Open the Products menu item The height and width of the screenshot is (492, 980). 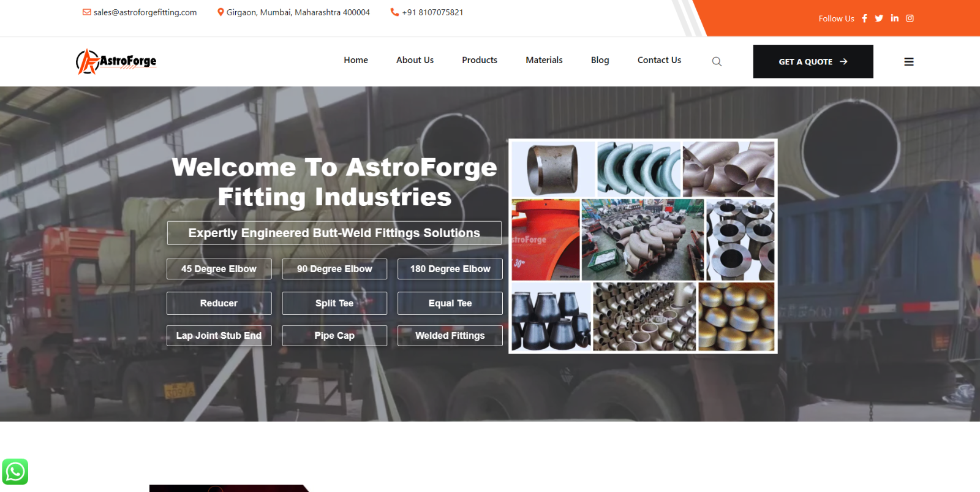point(480,60)
